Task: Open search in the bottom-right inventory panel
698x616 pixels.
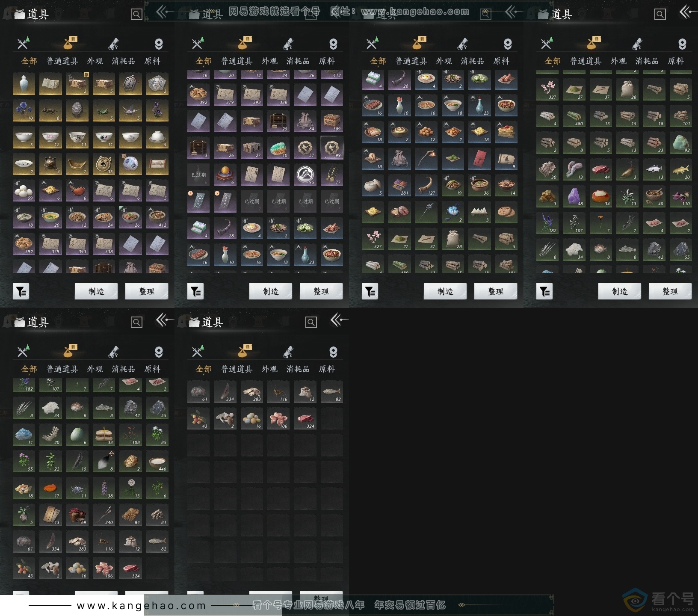Action: click(x=311, y=322)
